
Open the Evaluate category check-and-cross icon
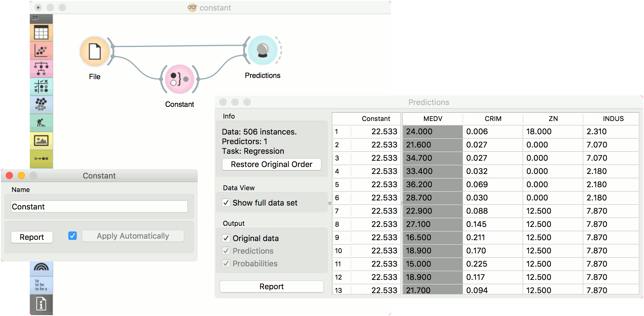(41, 86)
